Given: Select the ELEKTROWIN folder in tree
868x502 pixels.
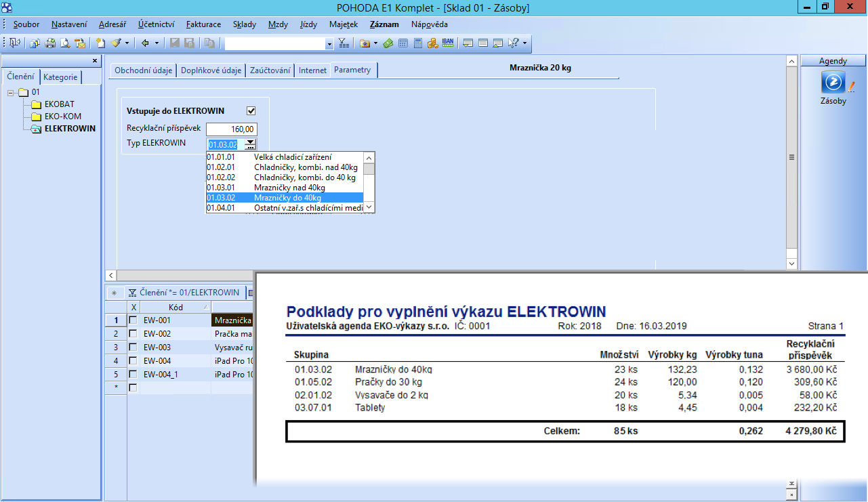Looking at the screenshot, I should pos(70,129).
